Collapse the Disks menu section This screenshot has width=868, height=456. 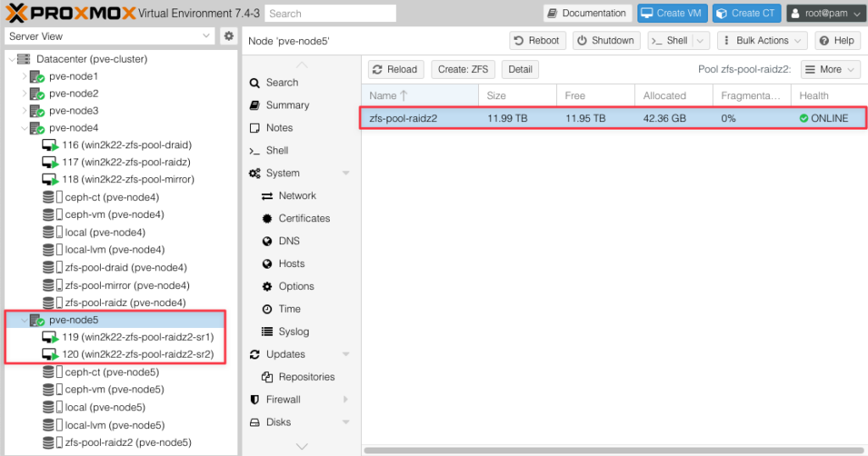[346, 422]
